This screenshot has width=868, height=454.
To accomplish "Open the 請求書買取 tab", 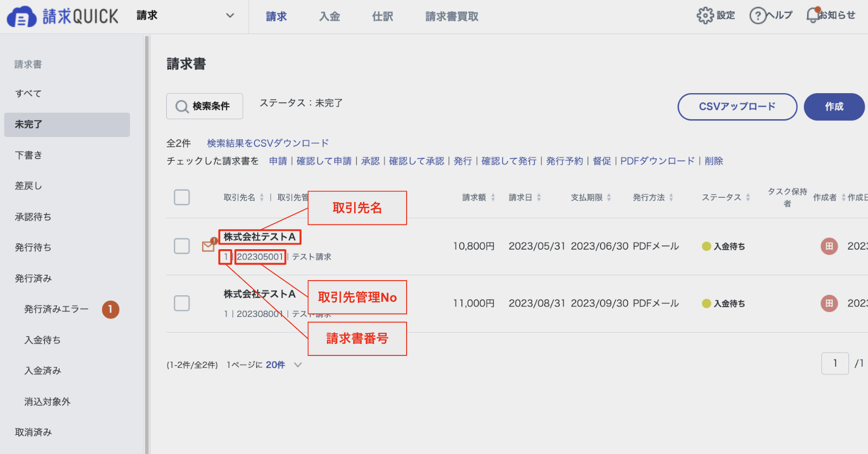I will 452,17.
